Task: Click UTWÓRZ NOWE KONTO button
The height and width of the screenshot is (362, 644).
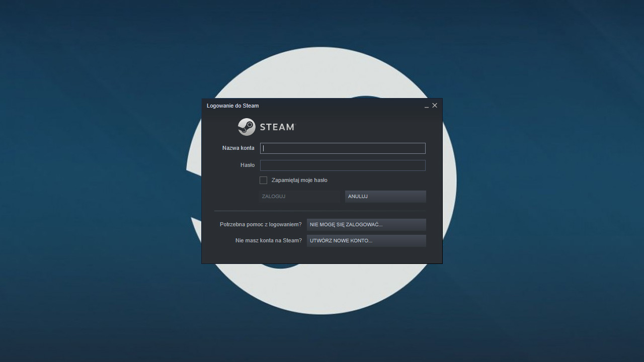Action: tap(366, 241)
